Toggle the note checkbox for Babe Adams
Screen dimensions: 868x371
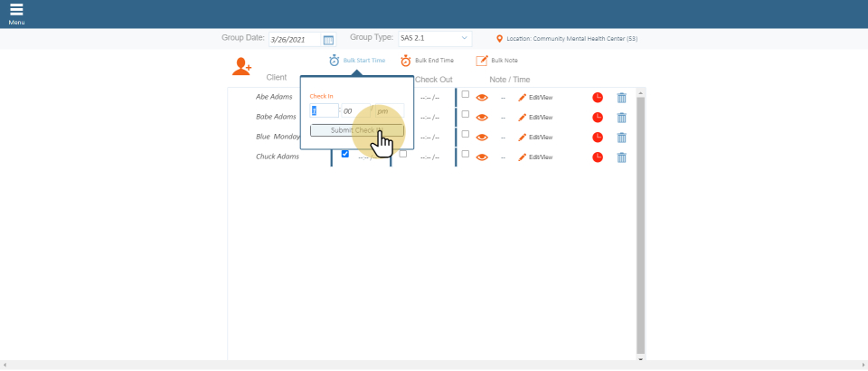click(x=466, y=114)
